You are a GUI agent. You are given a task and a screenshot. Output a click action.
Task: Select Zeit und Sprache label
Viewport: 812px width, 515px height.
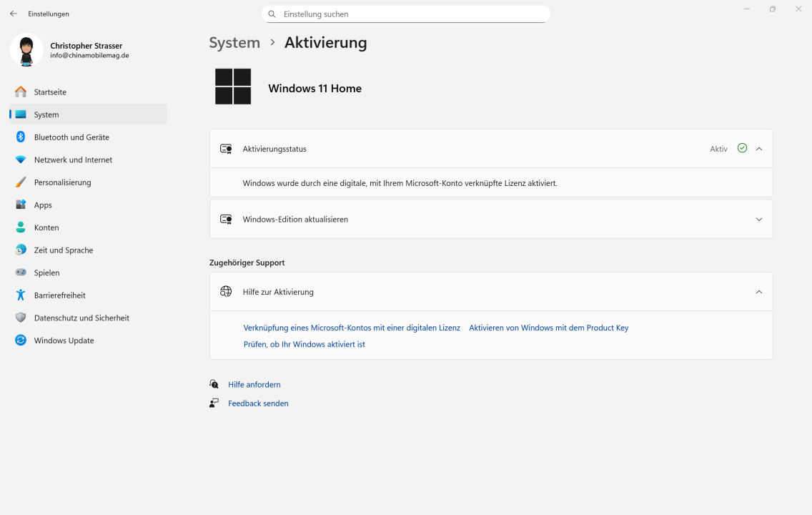64,250
